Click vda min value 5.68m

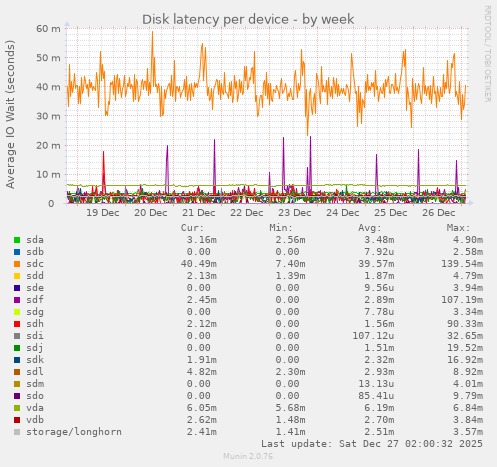(290, 408)
